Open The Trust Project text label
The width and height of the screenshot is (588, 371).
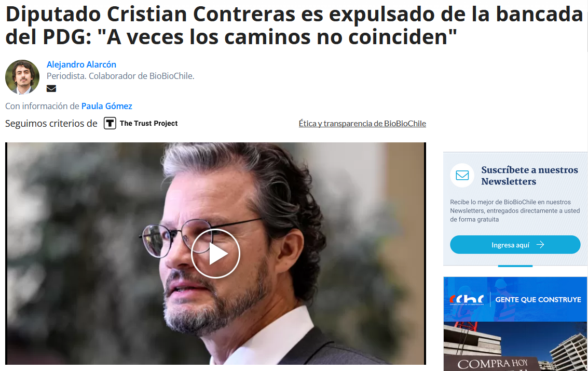(148, 123)
